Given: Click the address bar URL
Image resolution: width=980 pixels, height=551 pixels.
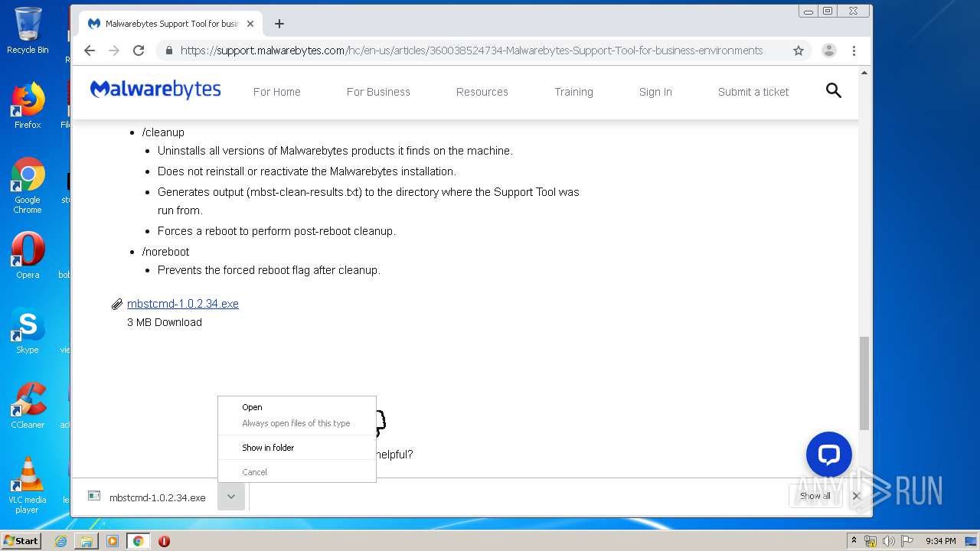Looking at the screenshot, I should 472,51.
